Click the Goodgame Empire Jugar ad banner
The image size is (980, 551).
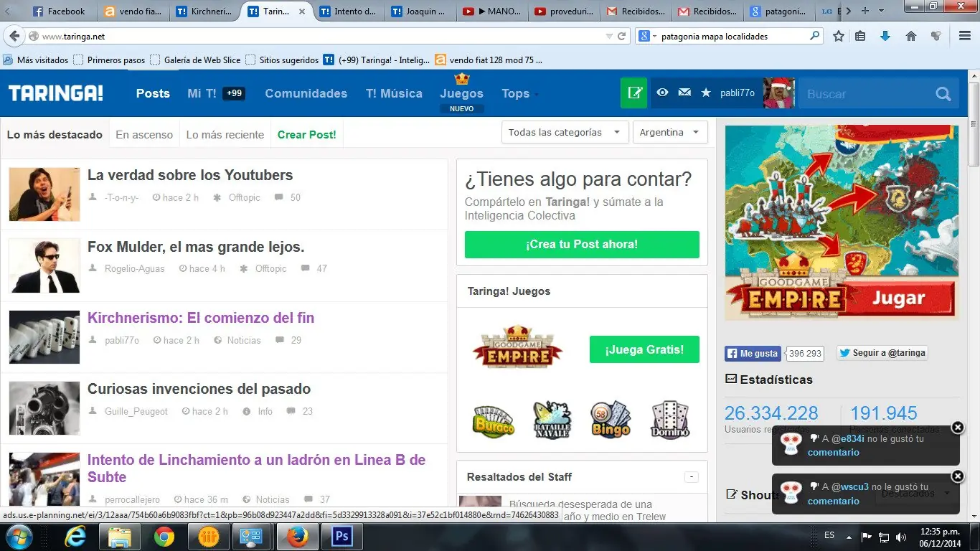click(x=842, y=222)
